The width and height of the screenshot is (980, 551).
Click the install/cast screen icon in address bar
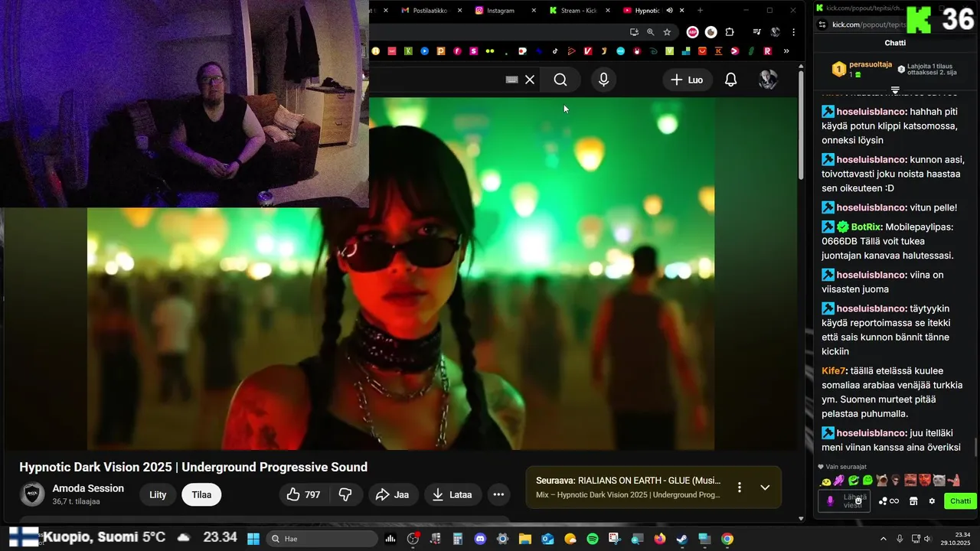(x=634, y=32)
